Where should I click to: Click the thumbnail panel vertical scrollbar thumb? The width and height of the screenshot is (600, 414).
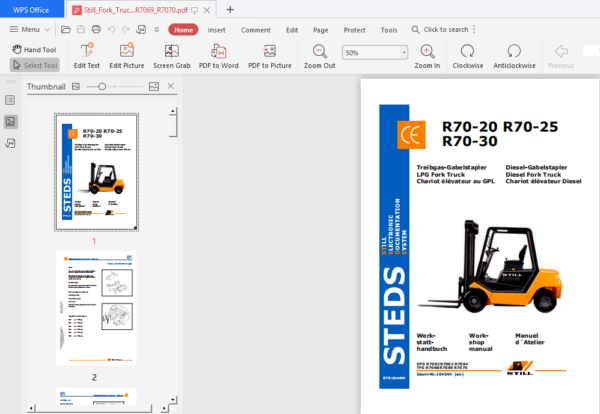point(173,126)
